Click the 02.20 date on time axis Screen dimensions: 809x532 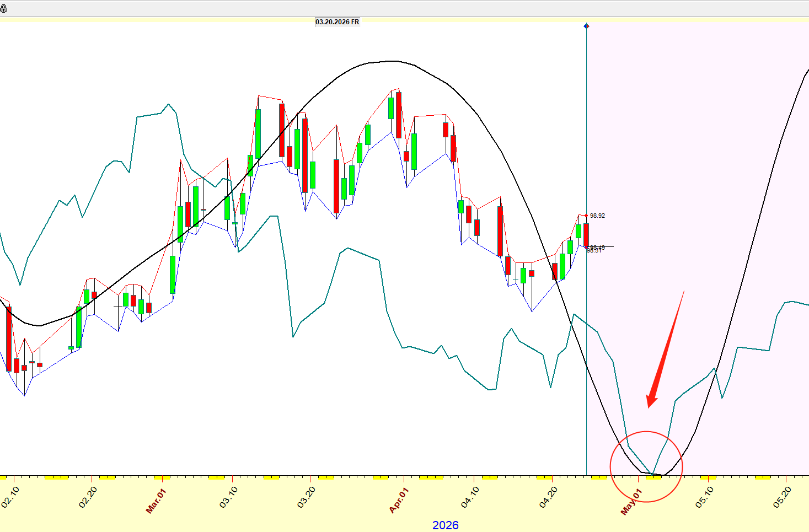(88, 497)
